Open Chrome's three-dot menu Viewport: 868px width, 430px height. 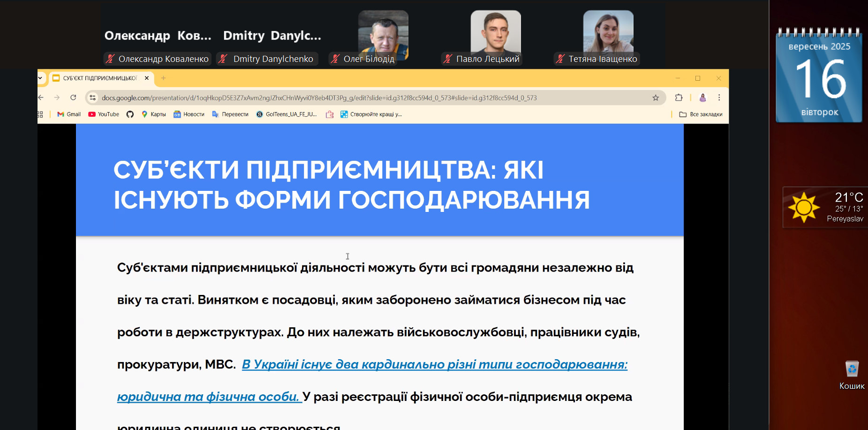coord(719,98)
